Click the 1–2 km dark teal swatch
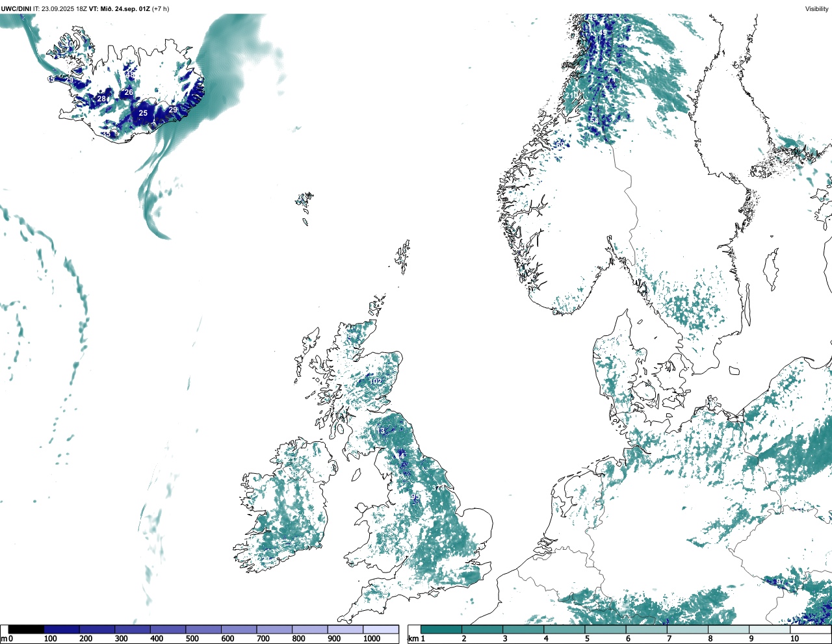This screenshot has width=832, height=644. click(x=441, y=630)
